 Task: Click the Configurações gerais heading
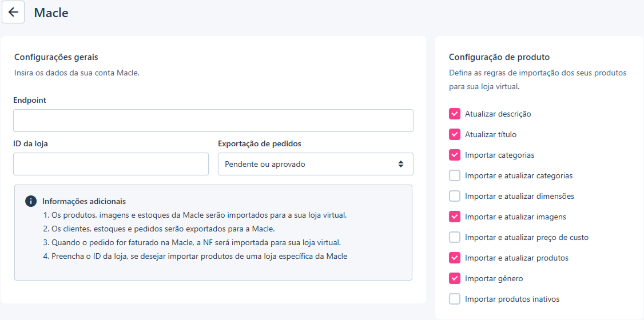(56, 57)
